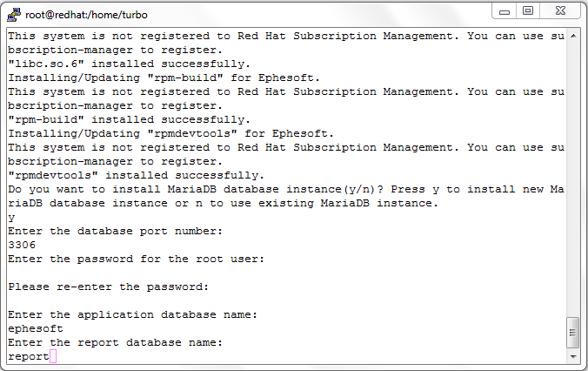Open the PuTTY system menu icon
Image resolution: width=588 pixels, height=371 pixels.
14,15
